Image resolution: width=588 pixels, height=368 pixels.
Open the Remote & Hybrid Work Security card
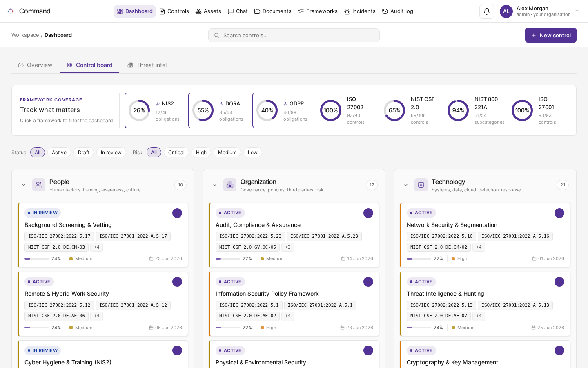[x=103, y=304]
